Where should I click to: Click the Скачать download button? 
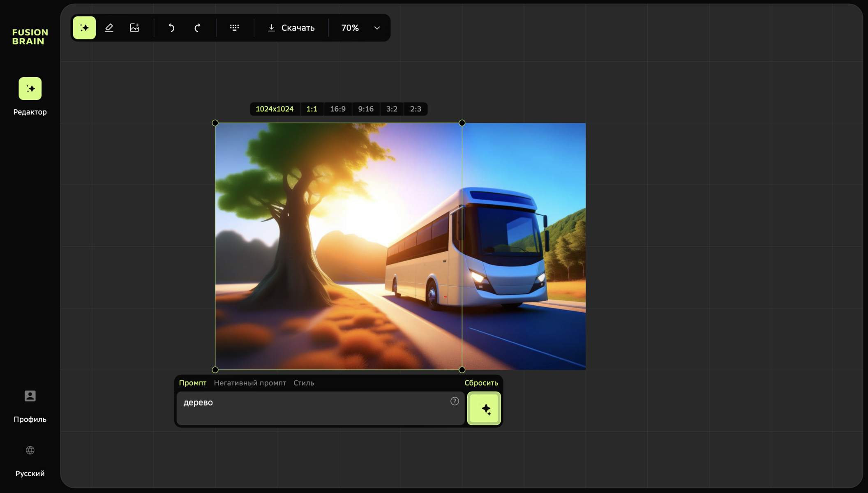coord(291,28)
